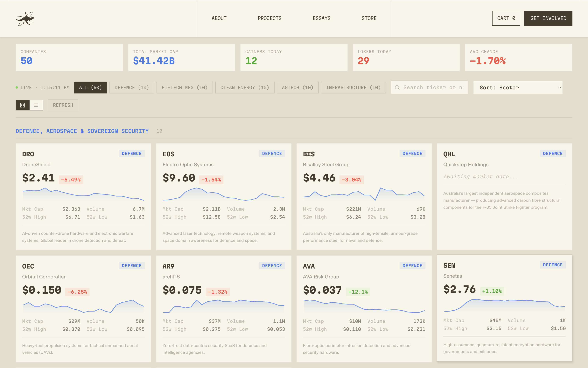Click the Defence tag on AVA card
The height and width of the screenshot is (368, 588).
click(412, 266)
